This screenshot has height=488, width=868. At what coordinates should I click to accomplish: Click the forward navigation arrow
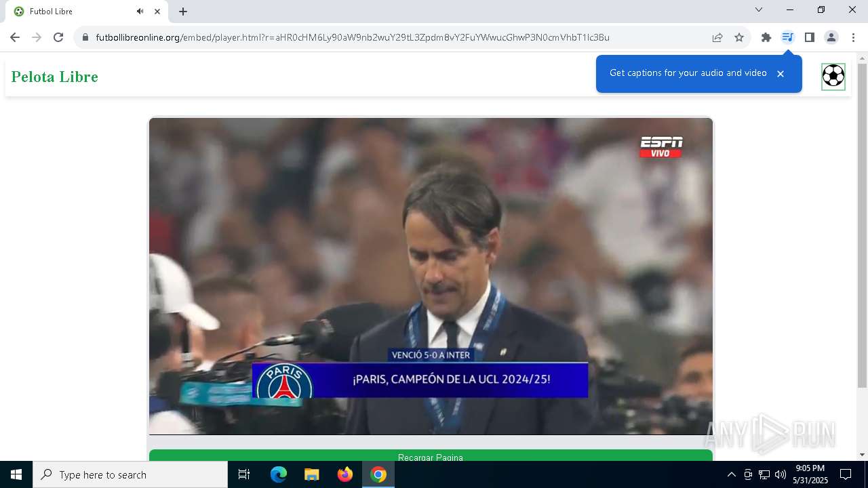click(x=37, y=37)
